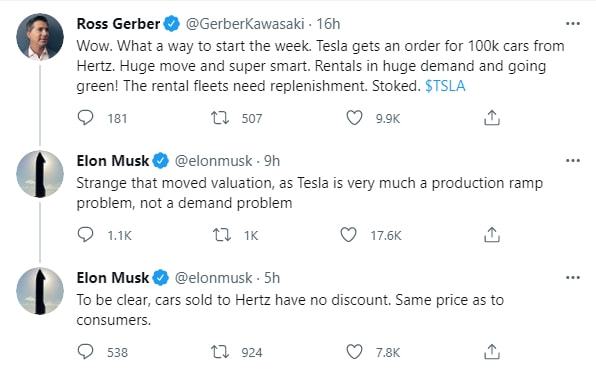The image size is (596, 369).
Task: Share Ross Gerber's tweet
Action: [492, 118]
